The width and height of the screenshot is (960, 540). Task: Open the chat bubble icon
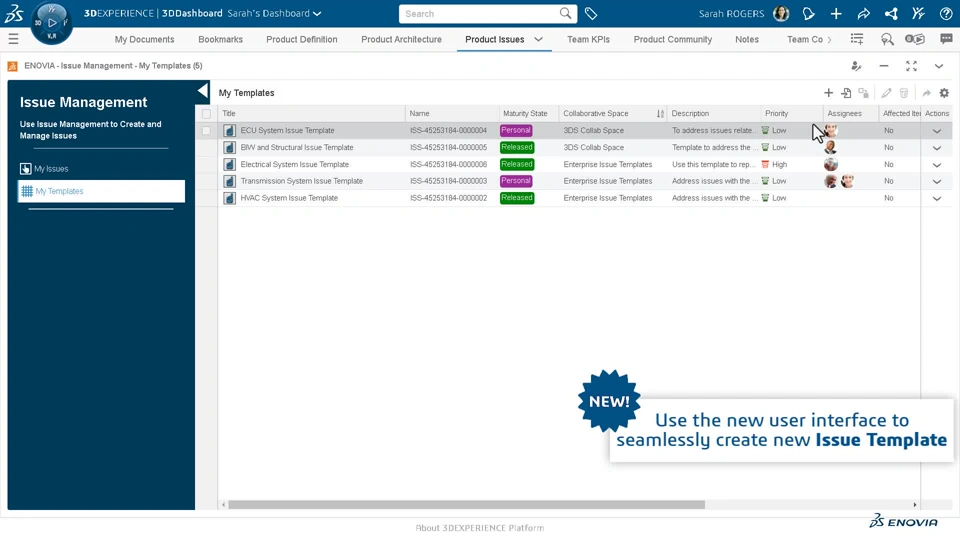pos(946,39)
